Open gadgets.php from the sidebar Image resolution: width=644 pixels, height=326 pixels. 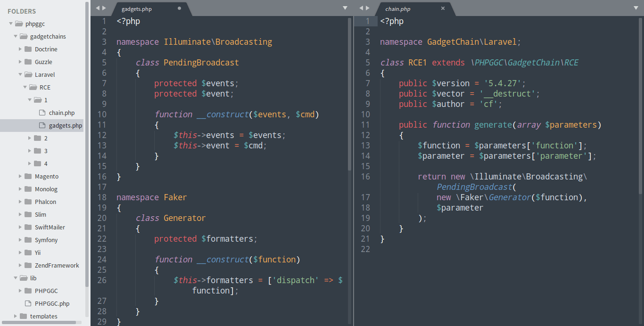(x=66, y=126)
